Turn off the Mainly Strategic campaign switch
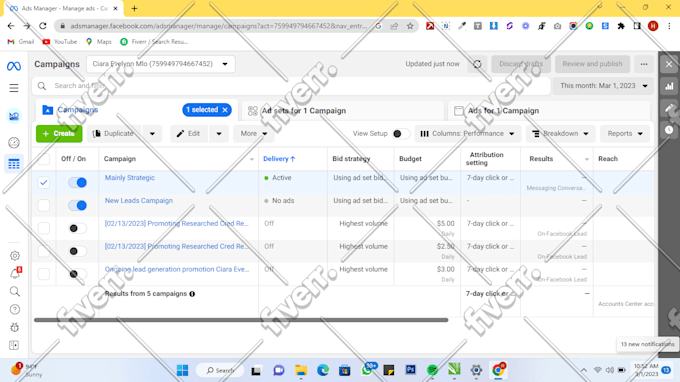Viewport: 680px width, 382px height. 78,183
